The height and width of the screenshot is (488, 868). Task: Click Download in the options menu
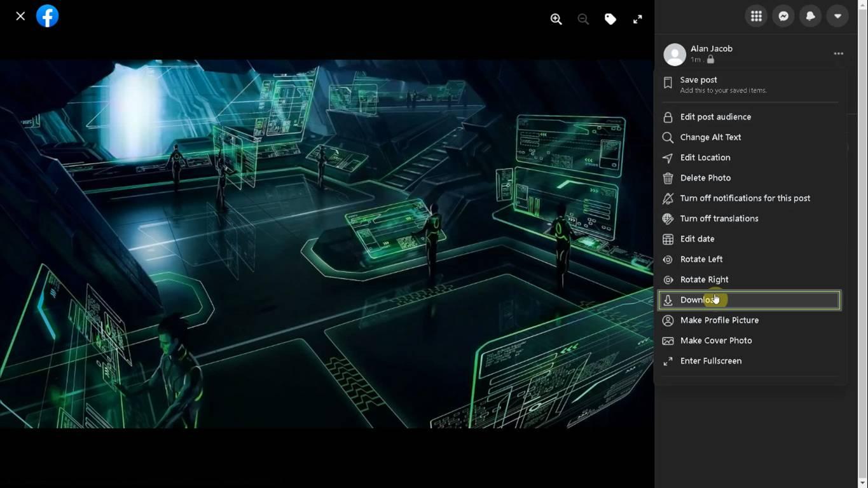click(x=750, y=300)
